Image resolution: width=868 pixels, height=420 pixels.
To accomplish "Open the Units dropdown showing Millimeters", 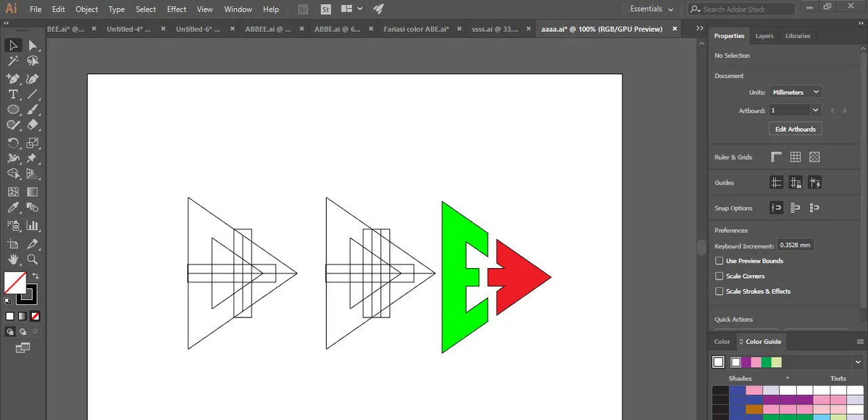I will (x=795, y=92).
